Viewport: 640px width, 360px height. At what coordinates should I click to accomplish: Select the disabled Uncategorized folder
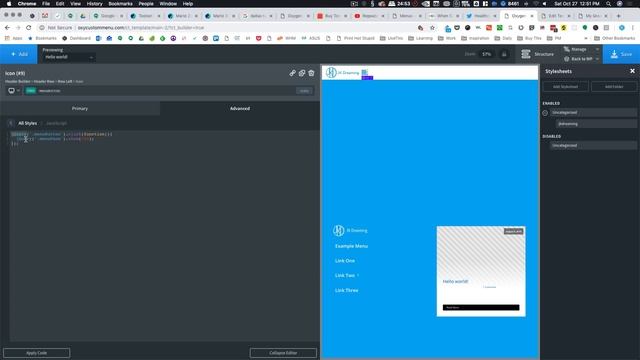(593, 145)
